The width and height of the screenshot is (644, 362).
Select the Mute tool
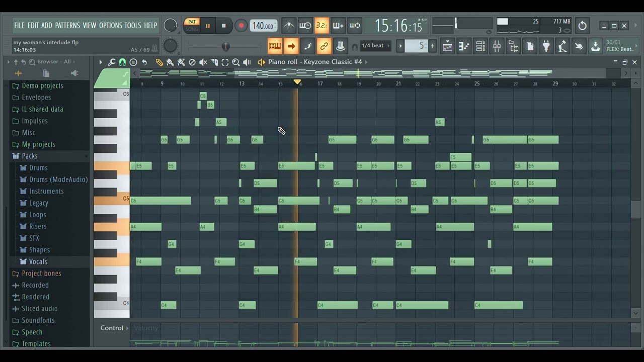pyautogui.click(x=203, y=62)
